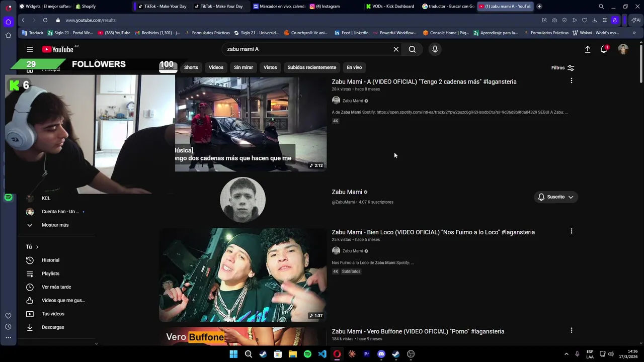Show more bookmarks with double chevron
Image resolution: width=644 pixels, height=362 pixels.
(634, 33)
